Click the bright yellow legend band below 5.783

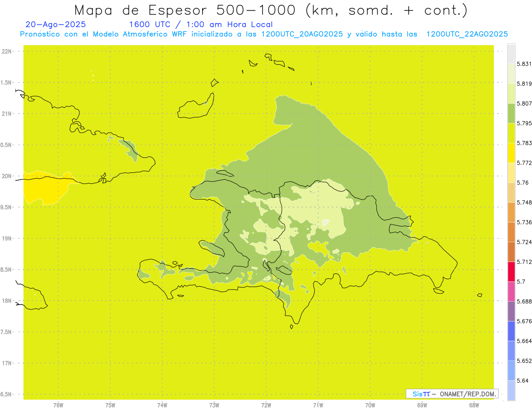511,153
